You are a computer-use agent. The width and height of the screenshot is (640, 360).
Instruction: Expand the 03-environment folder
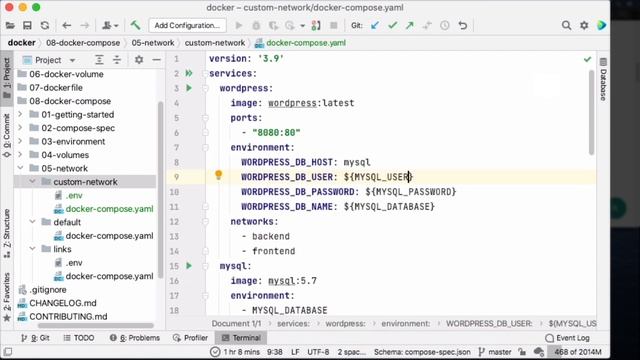click(x=20, y=141)
